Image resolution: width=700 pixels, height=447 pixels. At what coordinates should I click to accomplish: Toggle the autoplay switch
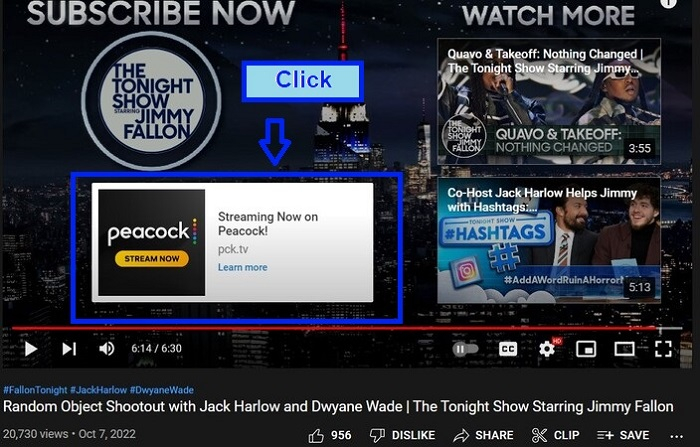coord(465,349)
